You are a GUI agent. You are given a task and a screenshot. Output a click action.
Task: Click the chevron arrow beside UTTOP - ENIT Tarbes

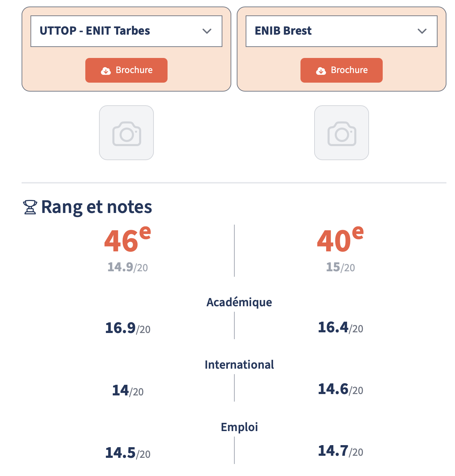(207, 31)
